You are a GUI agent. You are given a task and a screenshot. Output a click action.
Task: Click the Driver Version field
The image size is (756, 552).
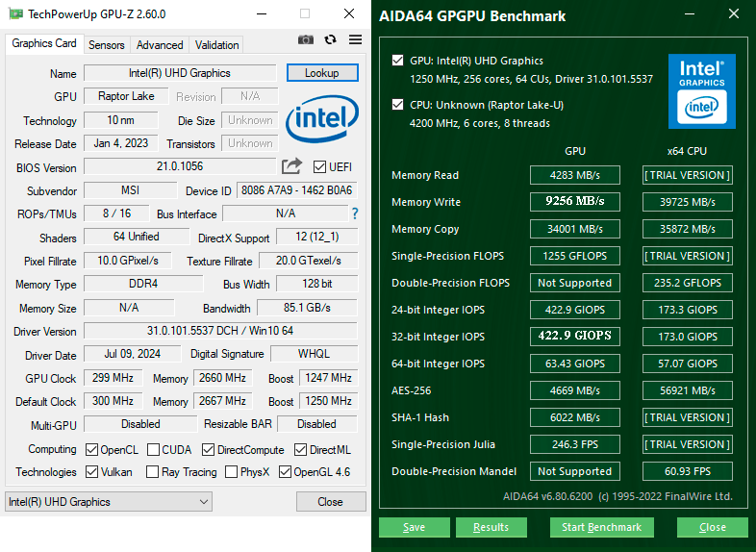[220, 331]
